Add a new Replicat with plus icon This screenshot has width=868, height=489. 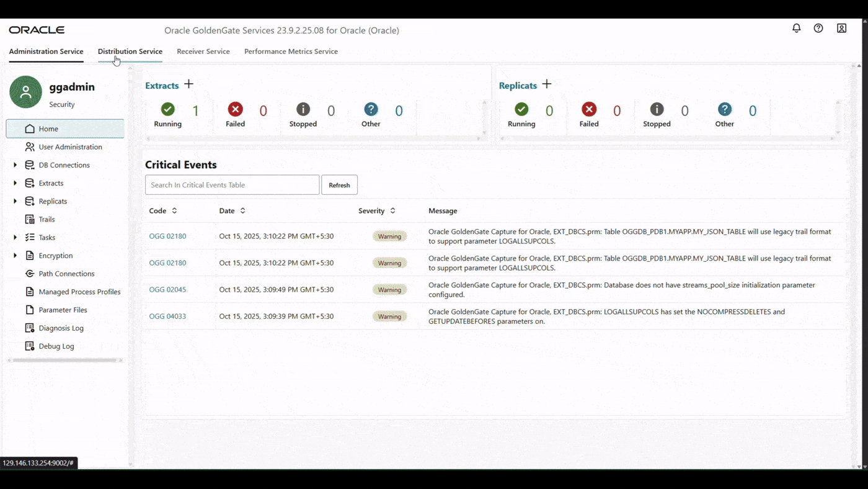tap(547, 84)
